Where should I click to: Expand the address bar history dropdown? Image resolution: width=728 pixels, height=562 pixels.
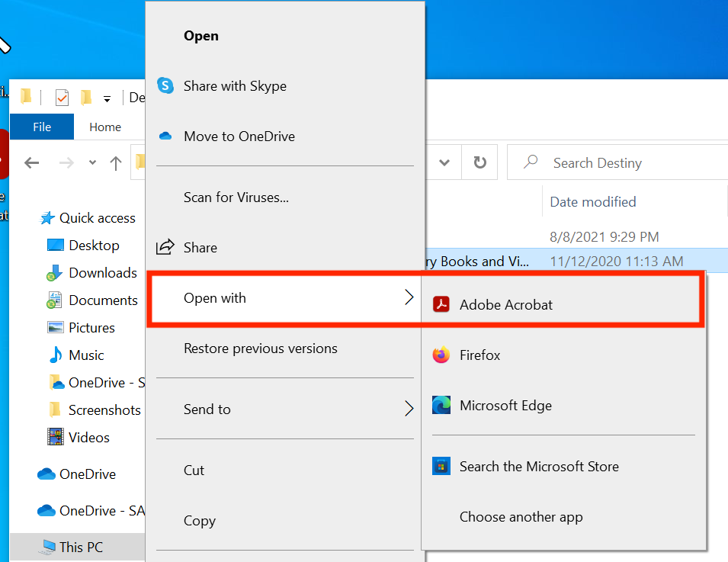[x=444, y=162]
